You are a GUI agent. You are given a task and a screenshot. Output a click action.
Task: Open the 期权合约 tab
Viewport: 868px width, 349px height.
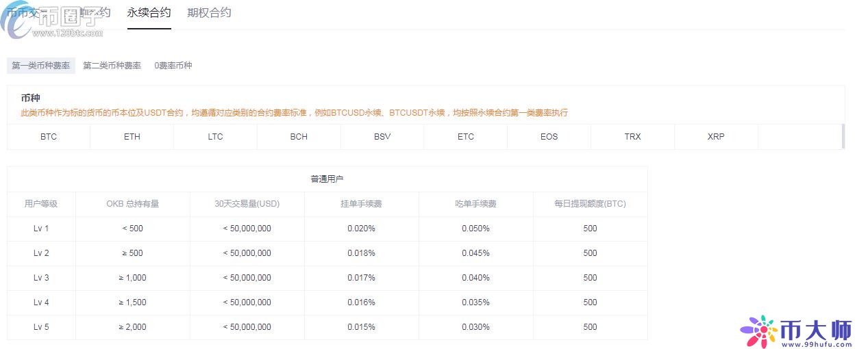[x=209, y=13]
